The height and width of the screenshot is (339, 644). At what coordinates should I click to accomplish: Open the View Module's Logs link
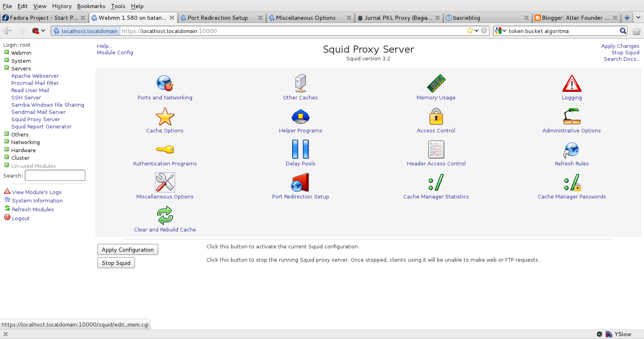tap(37, 192)
